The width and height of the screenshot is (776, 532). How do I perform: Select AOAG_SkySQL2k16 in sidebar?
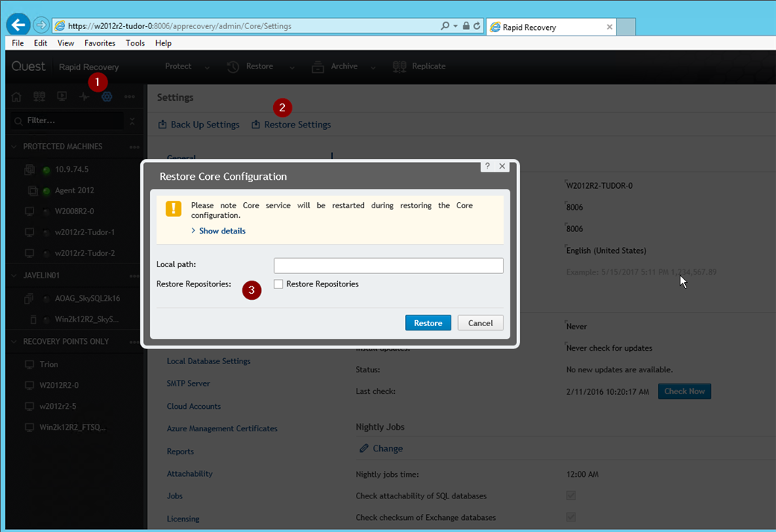coord(87,298)
